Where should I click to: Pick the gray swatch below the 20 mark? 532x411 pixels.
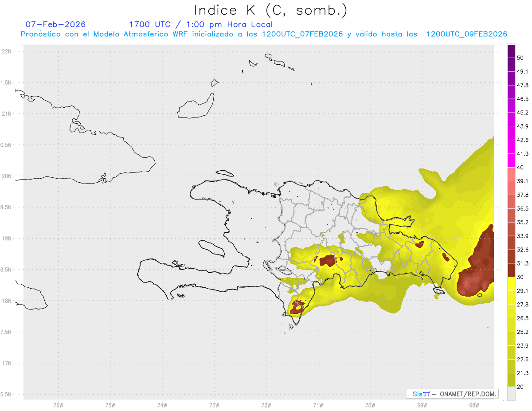(511, 393)
